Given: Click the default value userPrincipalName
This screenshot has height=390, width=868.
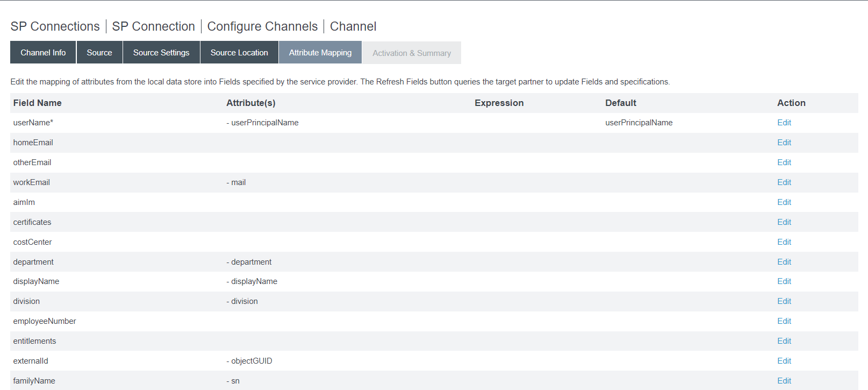Looking at the screenshot, I should click(x=639, y=123).
